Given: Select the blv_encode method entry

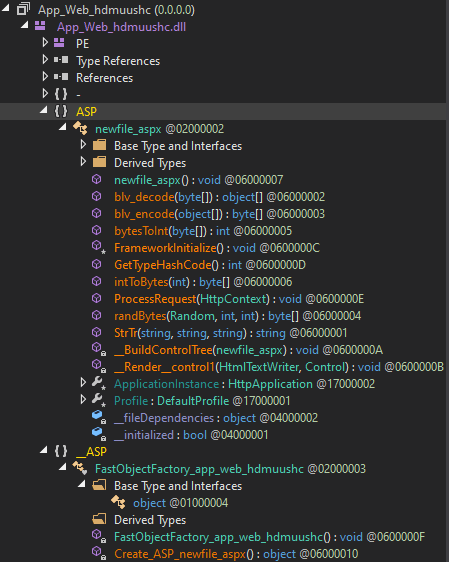Looking at the screenshot, I should 219,214.
